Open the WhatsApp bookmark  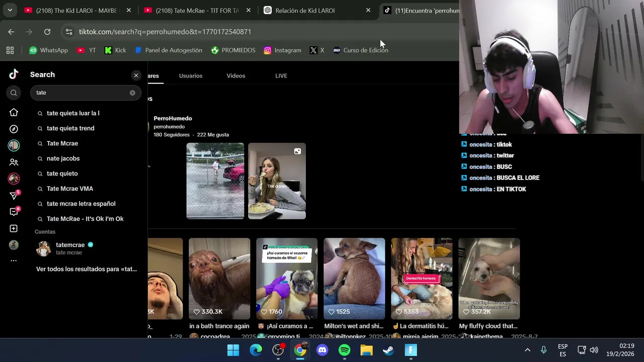coord(48,50)
